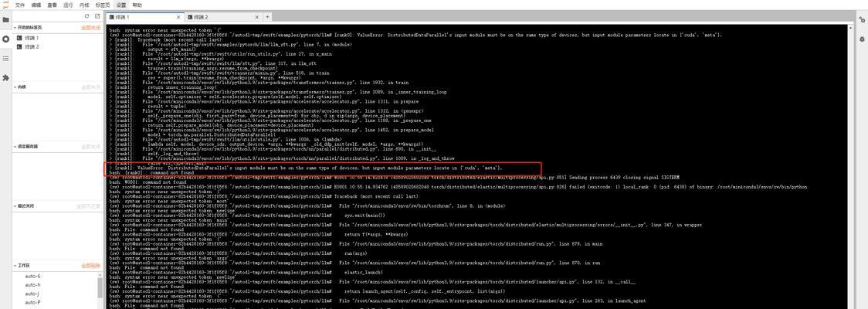The image size is (868, 309).
Task: Open the running terminals and kernels sidebar icon
Action: click(x=5, y=39)
